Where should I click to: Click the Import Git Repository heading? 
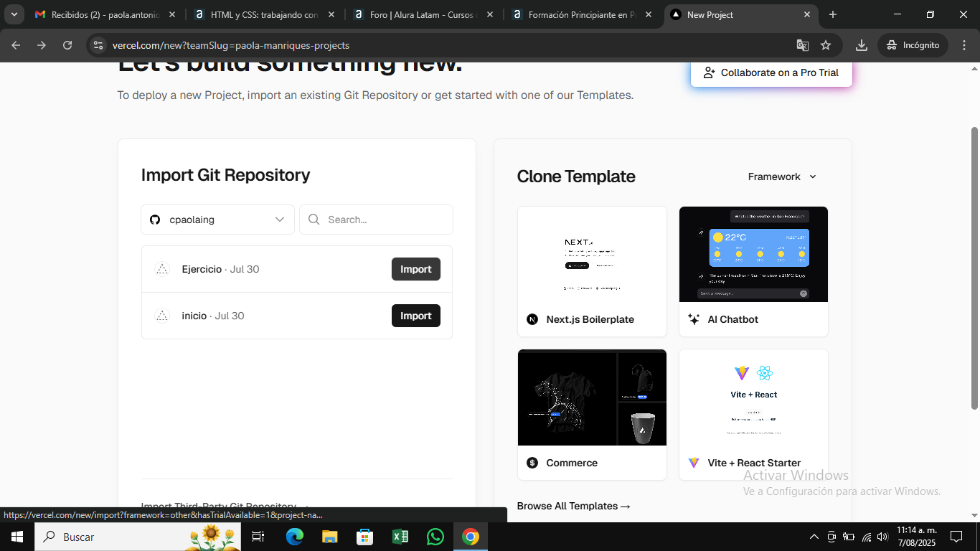(x=226, y=175)
